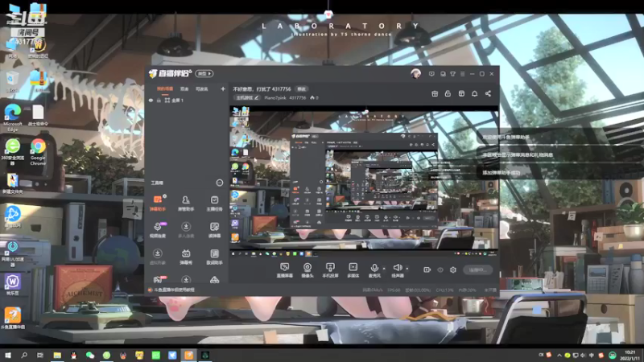Open the settings gear beside start button
The width and height of the screenshot is (644, 362).
pyautogui.click(x=453, y=269)
